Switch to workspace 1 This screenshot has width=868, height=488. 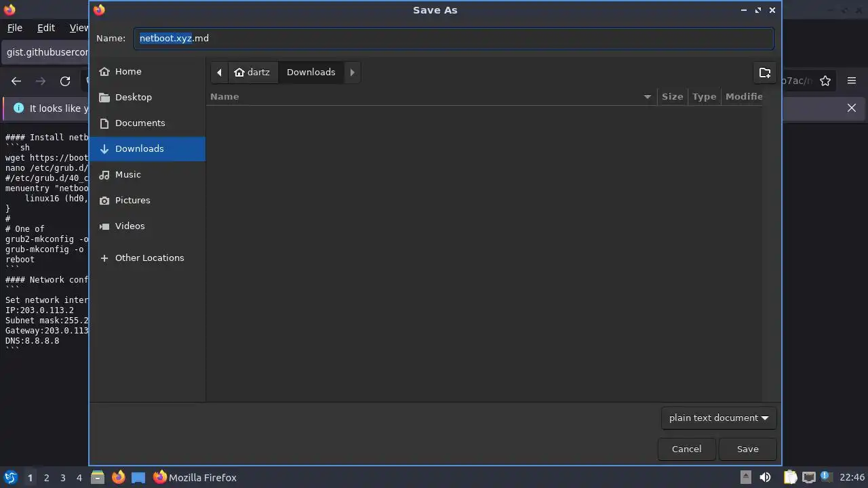click(x=30, y=477)
